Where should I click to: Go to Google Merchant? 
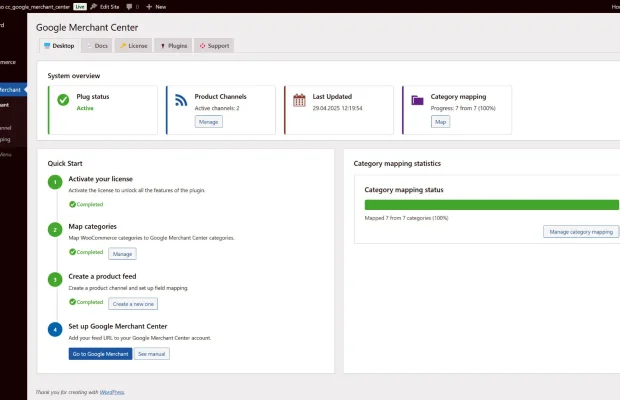100,354
